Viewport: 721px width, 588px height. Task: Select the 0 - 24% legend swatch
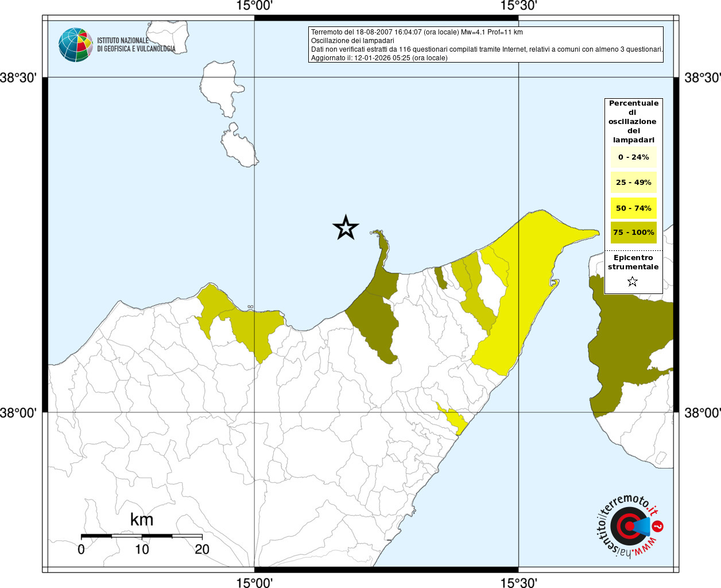coord(633,157)
